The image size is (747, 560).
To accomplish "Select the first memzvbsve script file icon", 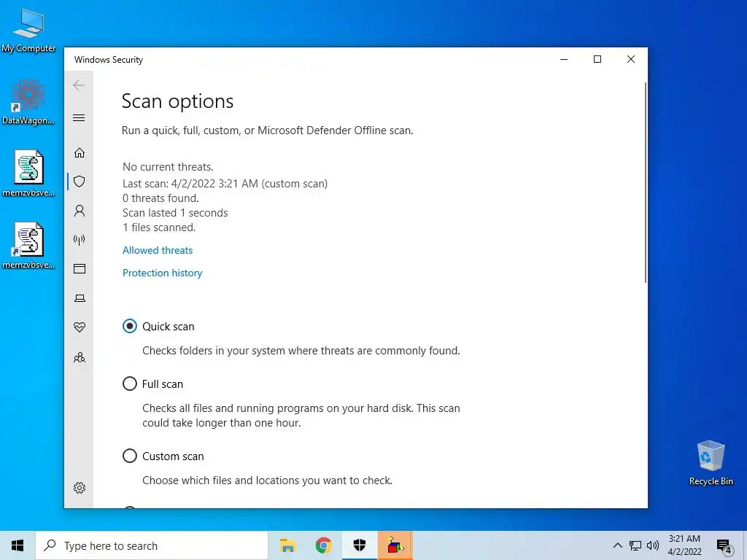I will pos(28,174).
